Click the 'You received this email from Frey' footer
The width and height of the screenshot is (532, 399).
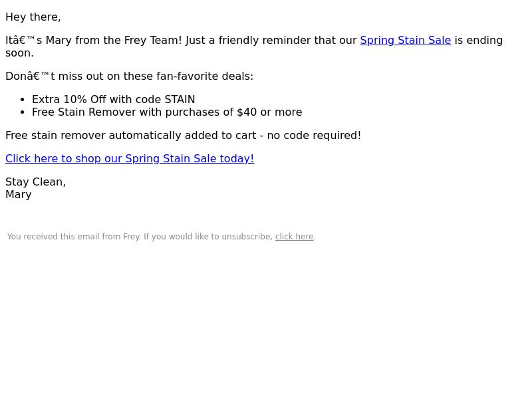tap(162, 237)
